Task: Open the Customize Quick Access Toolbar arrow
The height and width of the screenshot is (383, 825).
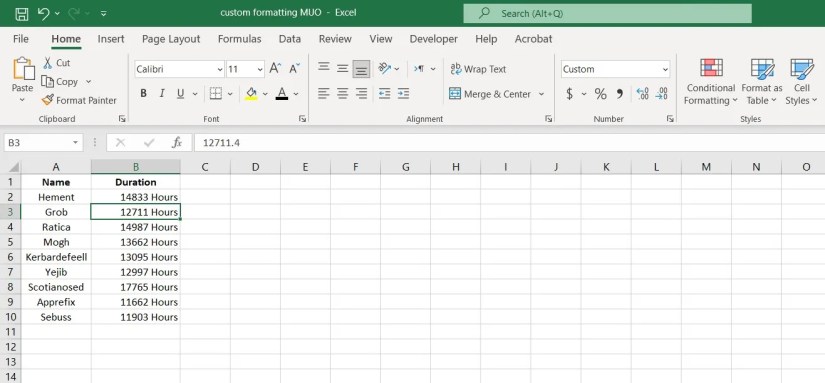Action: tap(104, 14)
